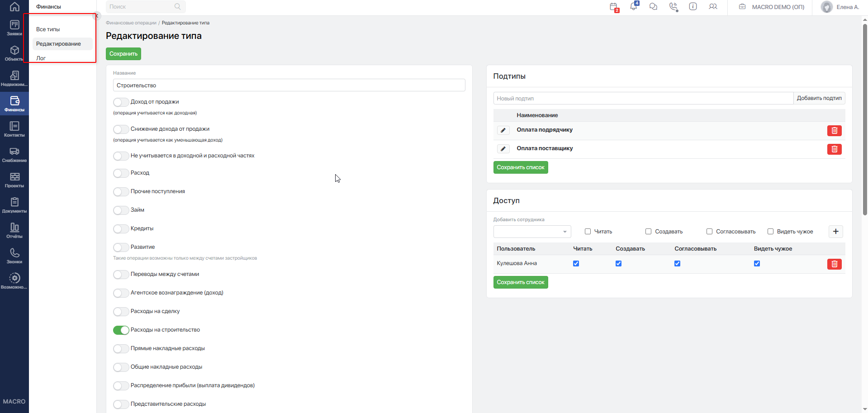Open Елена А. user profile menu

840,7
